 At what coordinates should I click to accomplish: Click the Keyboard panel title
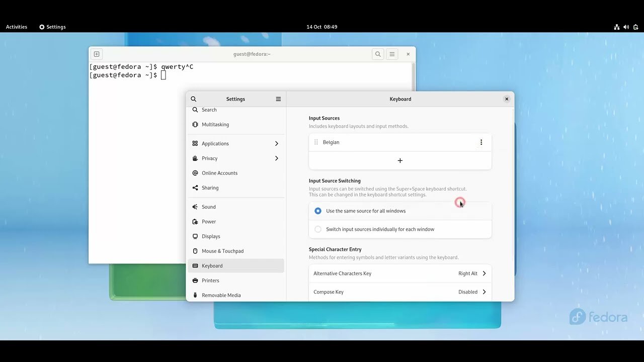(400, 99)
